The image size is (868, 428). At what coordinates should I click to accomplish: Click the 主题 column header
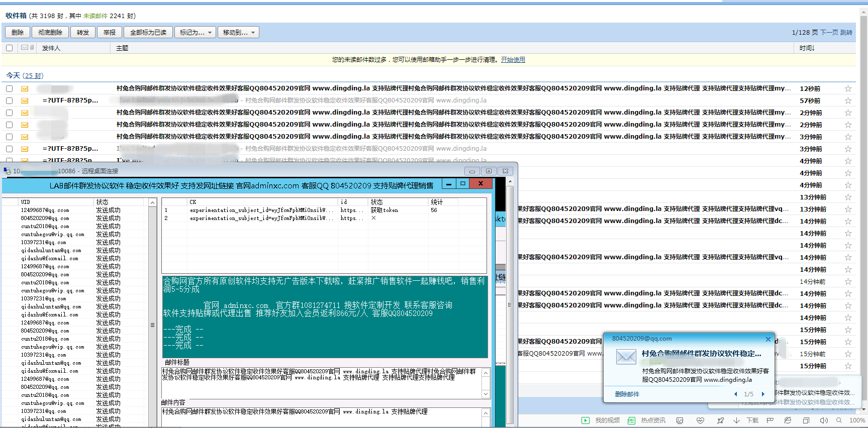pyautogui.click(x=122, y=48)
